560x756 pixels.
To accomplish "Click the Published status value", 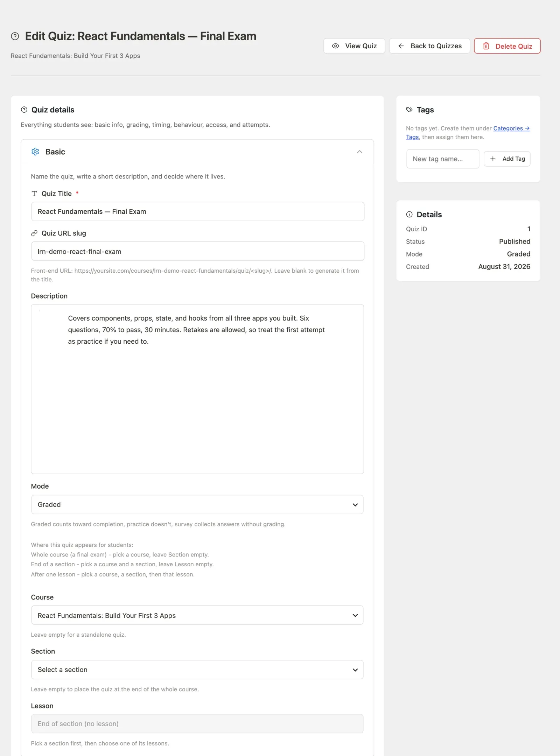I will [x=514, y=241].
